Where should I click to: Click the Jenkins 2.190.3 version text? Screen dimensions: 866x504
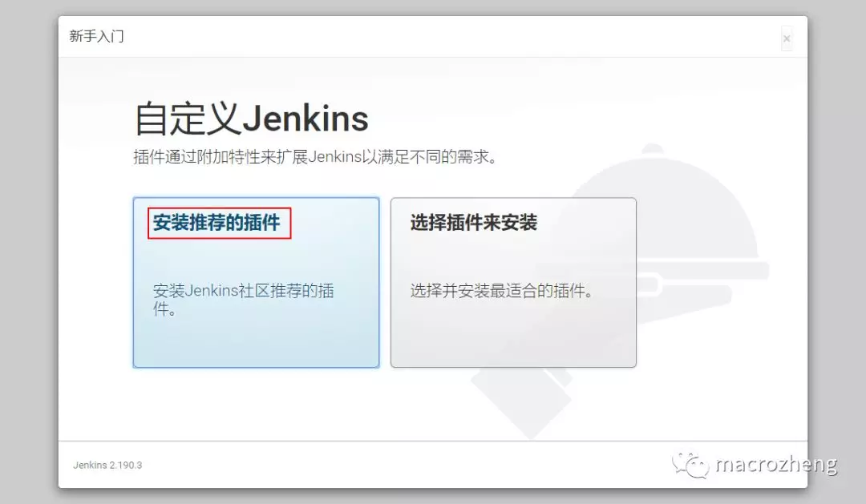[x=107, y=465]
